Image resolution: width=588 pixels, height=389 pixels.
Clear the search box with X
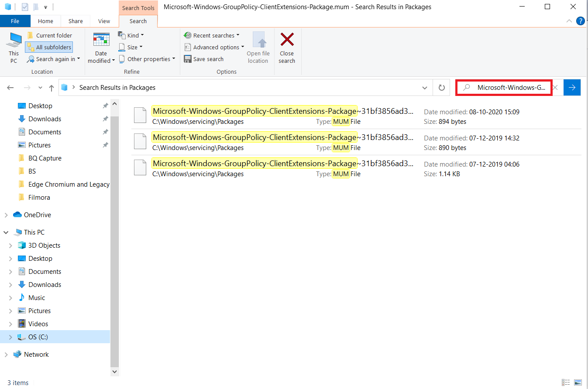(x=555, y=88)
